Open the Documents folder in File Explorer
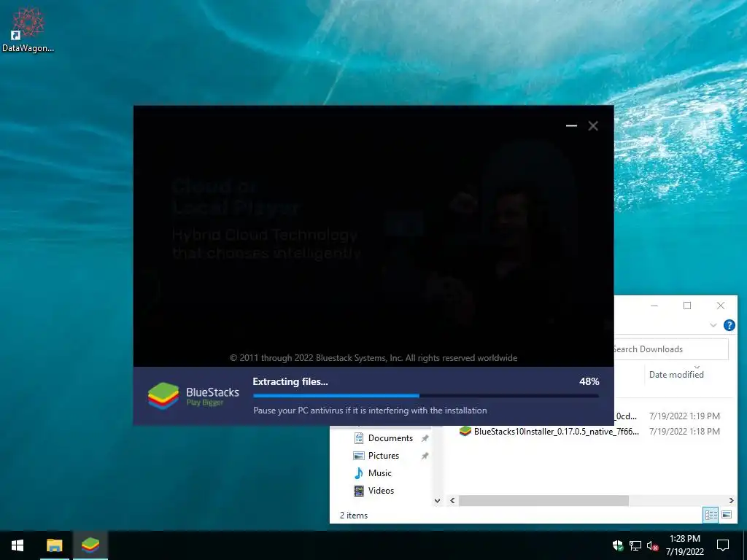The height and width of the screenshot is (560, 747). point(390,438)
